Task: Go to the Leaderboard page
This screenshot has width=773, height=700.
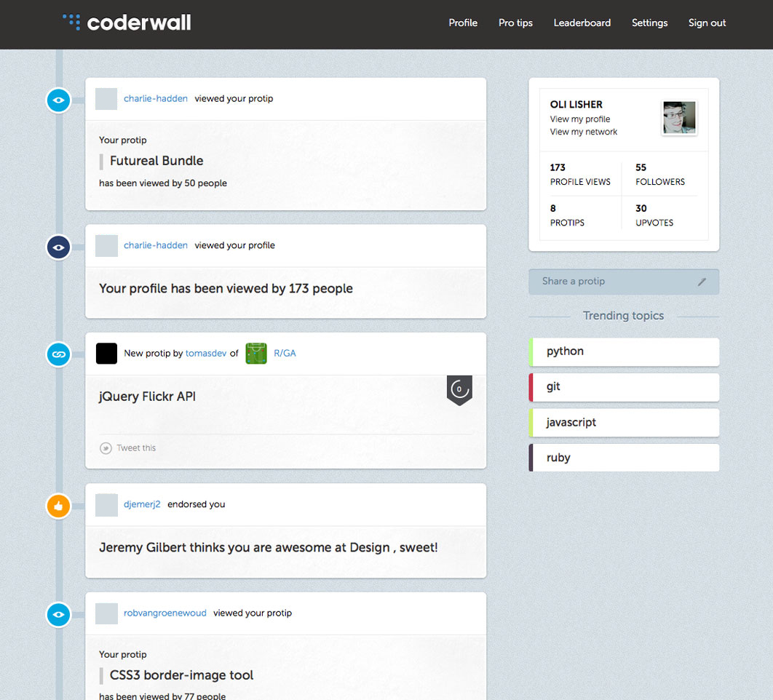Action: click(582, 23)
